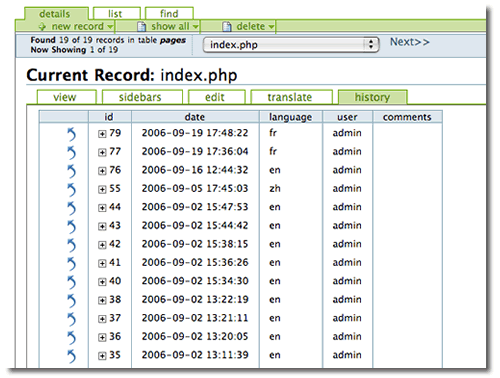Open the index.php record selector dropdown
This screenshot has width=500, height=378.
291,45
